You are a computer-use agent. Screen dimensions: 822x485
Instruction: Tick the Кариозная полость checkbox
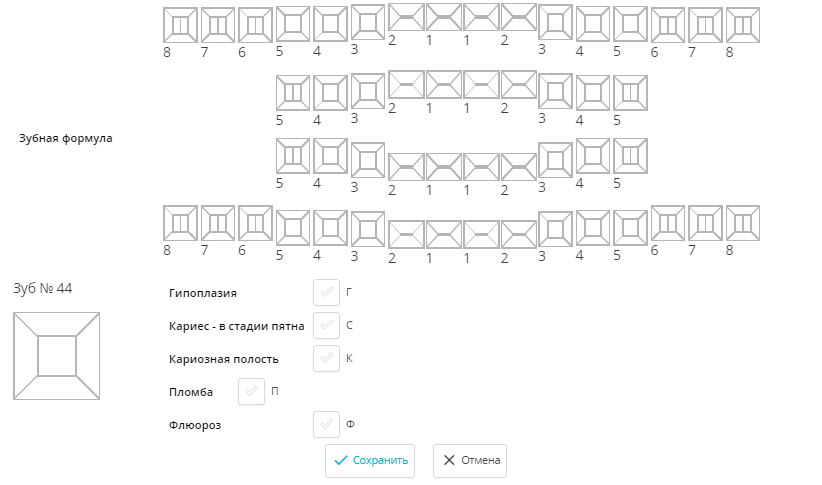326,358
